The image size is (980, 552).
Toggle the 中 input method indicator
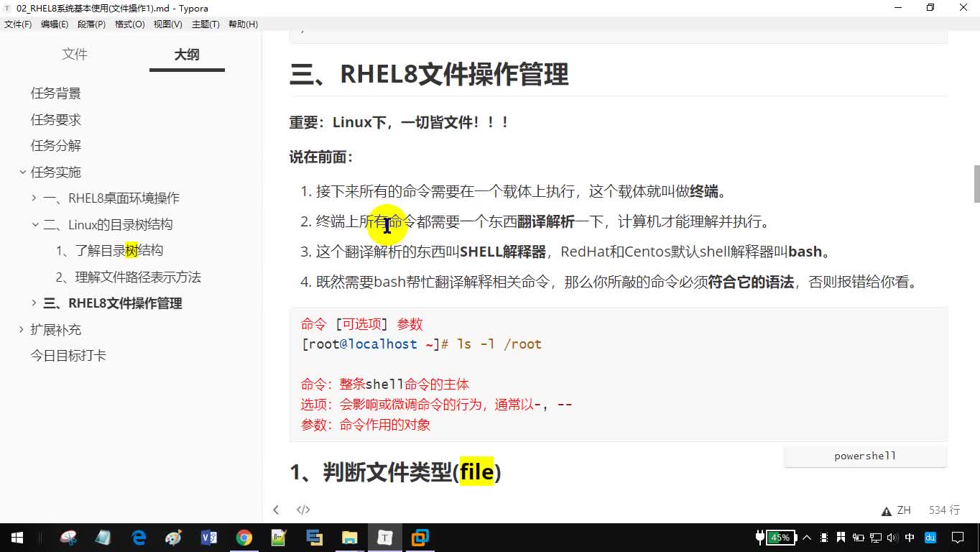910,537
